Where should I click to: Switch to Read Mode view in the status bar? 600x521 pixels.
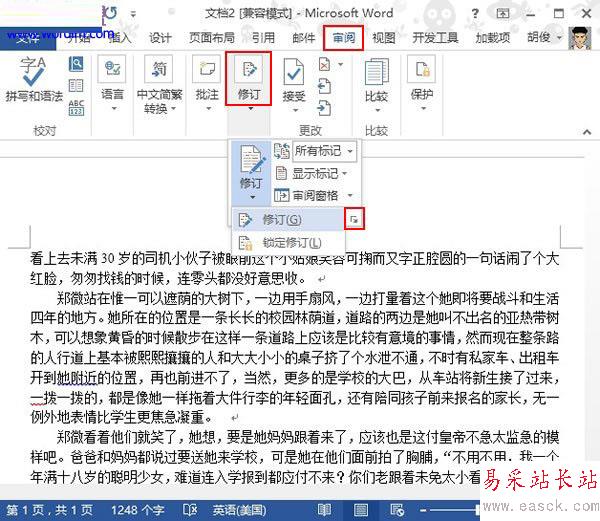324,510
